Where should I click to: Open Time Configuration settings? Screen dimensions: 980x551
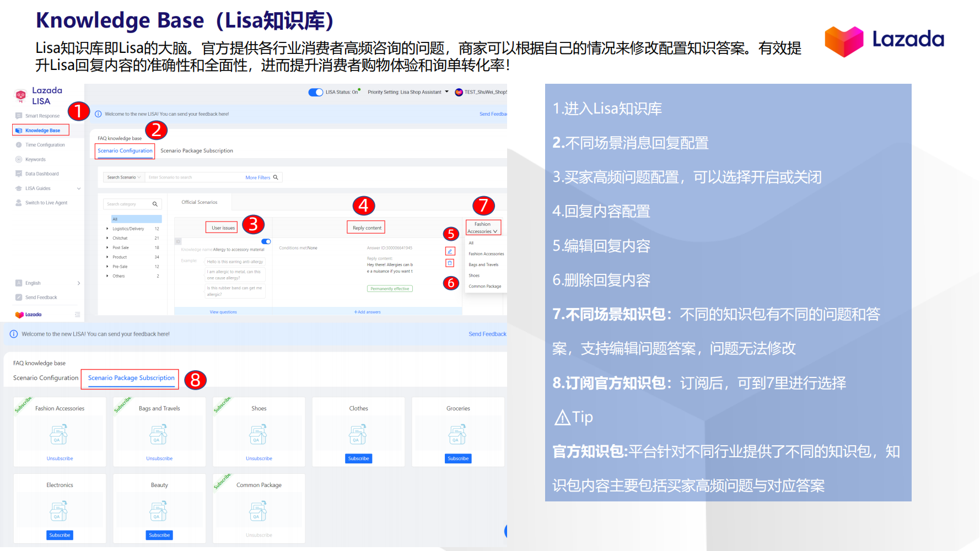click(x=44, y=144)
